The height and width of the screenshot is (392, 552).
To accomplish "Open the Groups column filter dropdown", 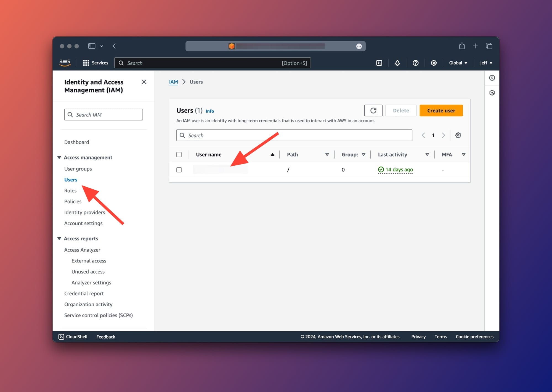I will coord(364,154).
